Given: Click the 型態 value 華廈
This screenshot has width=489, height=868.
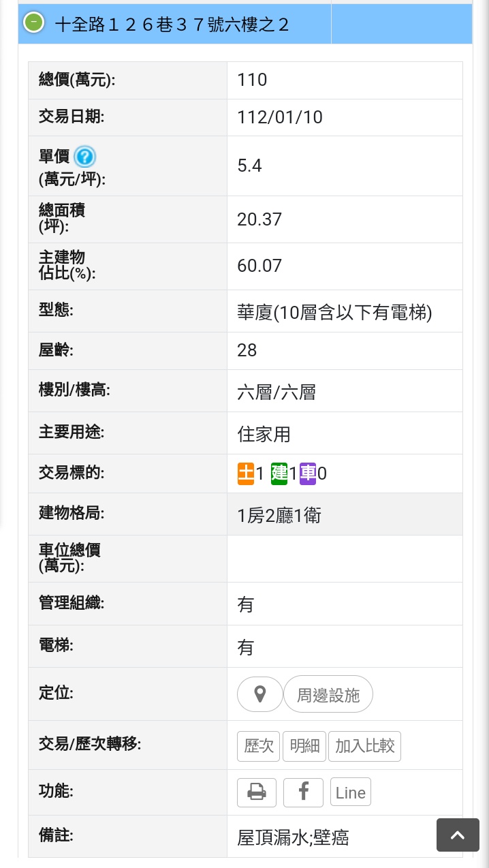Looking at the screenshot, I should (x=334, y=312).
